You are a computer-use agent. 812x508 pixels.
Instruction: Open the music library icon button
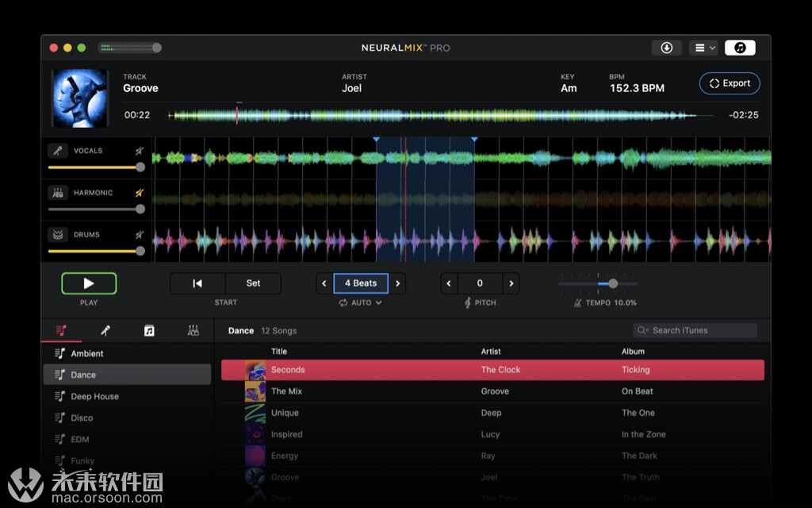point(740,48)
